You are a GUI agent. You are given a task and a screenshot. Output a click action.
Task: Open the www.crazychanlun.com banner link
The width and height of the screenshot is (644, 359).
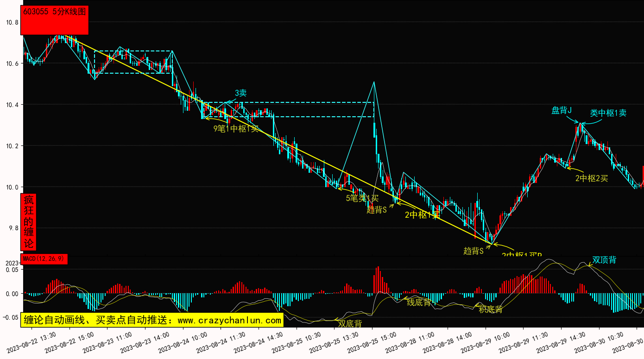152,320
